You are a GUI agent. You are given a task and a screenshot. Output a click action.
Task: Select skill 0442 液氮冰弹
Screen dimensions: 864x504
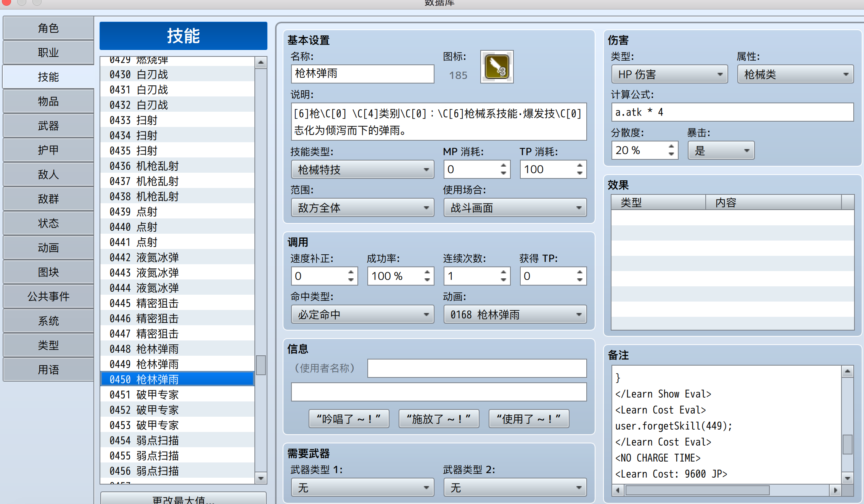pos(177,257)
